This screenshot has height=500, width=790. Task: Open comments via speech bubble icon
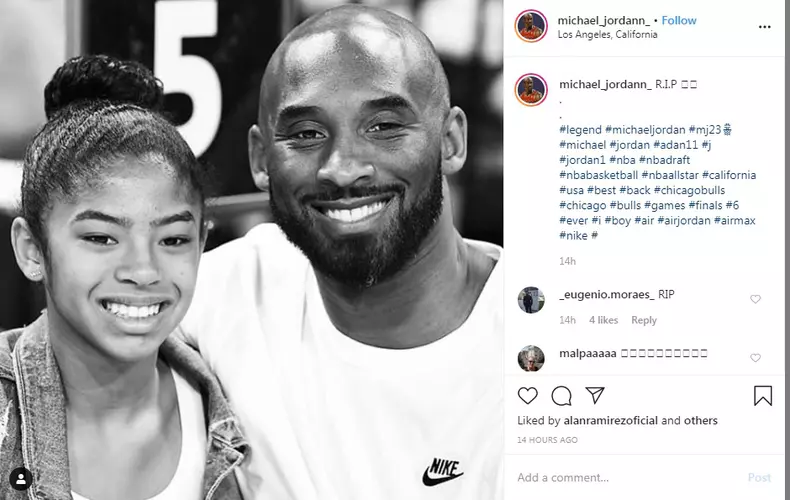tap(561, 396)
